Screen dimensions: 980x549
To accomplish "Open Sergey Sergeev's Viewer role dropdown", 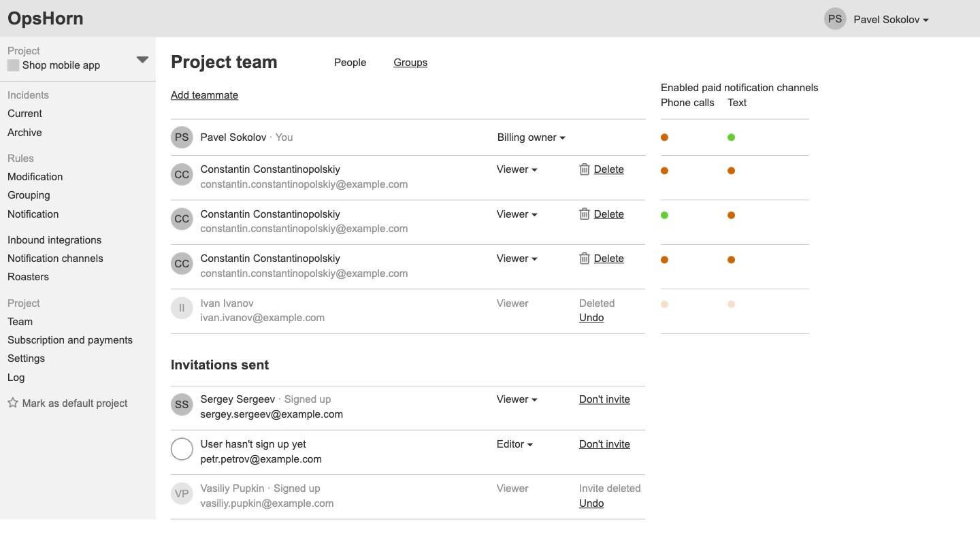I will click(x=517, y=399).
